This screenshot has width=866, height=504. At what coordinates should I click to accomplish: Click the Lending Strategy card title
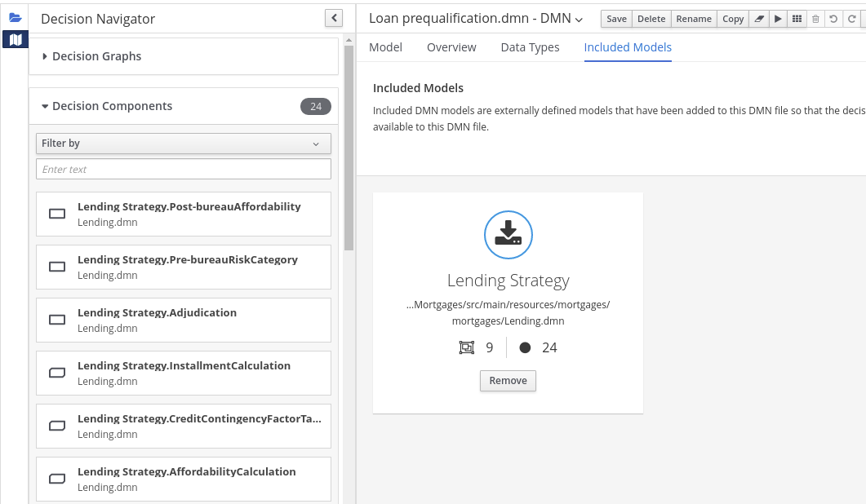tap(508, 281)
